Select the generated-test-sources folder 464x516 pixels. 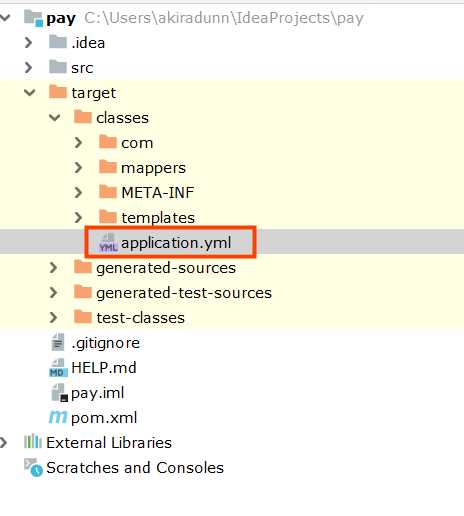[173, 292]
